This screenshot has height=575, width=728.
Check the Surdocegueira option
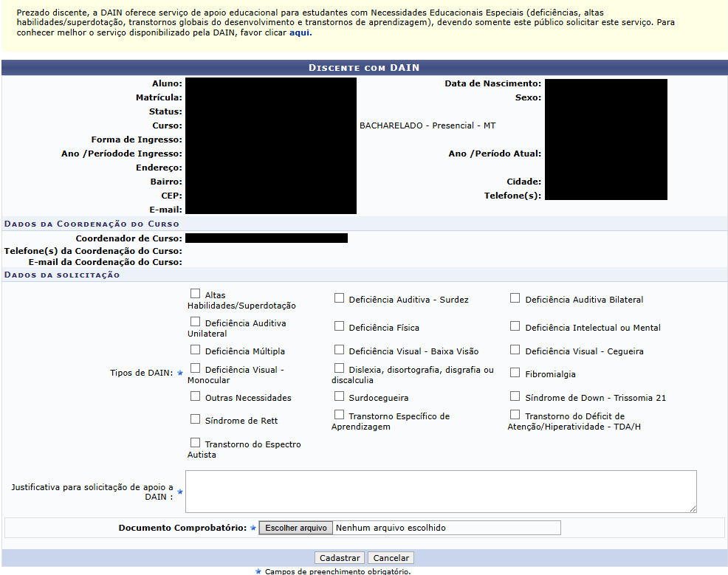pyautogui.click(x=339, y=396)
